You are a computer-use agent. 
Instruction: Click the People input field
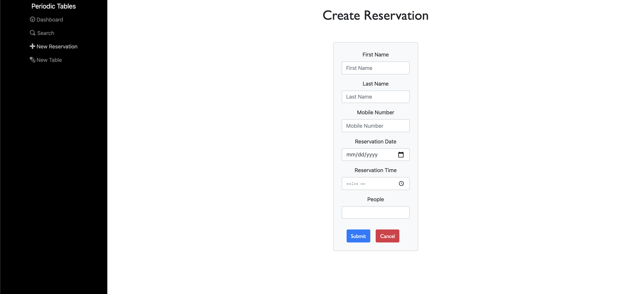375,212
